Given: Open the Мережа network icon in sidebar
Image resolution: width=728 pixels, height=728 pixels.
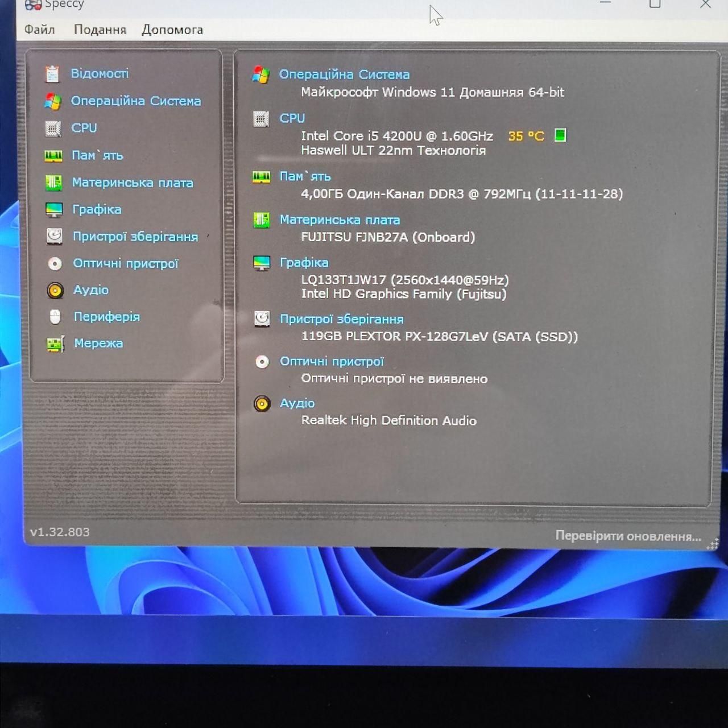Looking at the screenshot, I should (x=55, y=344).
